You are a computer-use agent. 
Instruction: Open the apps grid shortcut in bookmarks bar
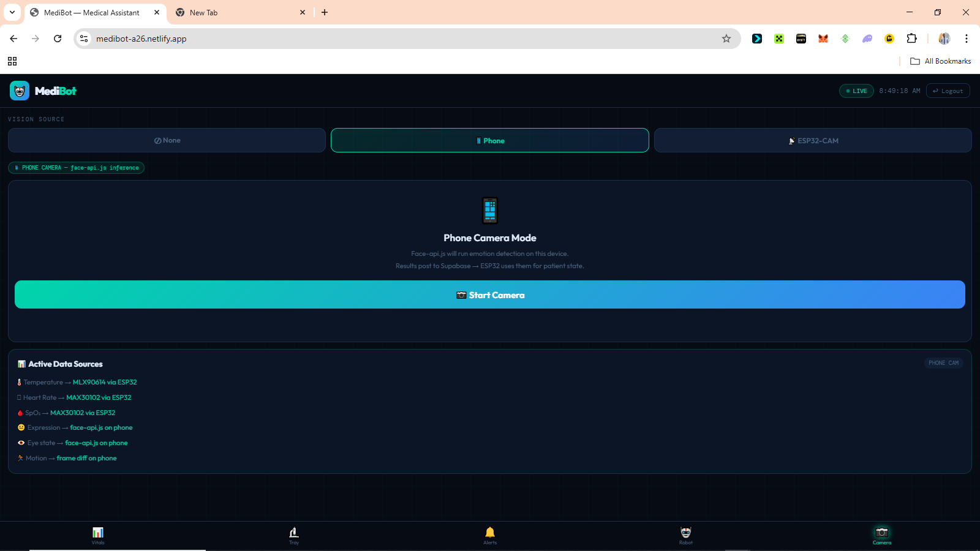click(12, 61)
